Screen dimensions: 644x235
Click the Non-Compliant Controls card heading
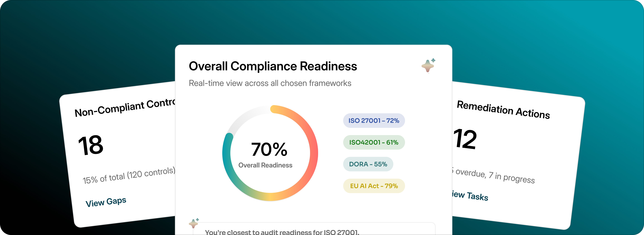click(125, 108)
